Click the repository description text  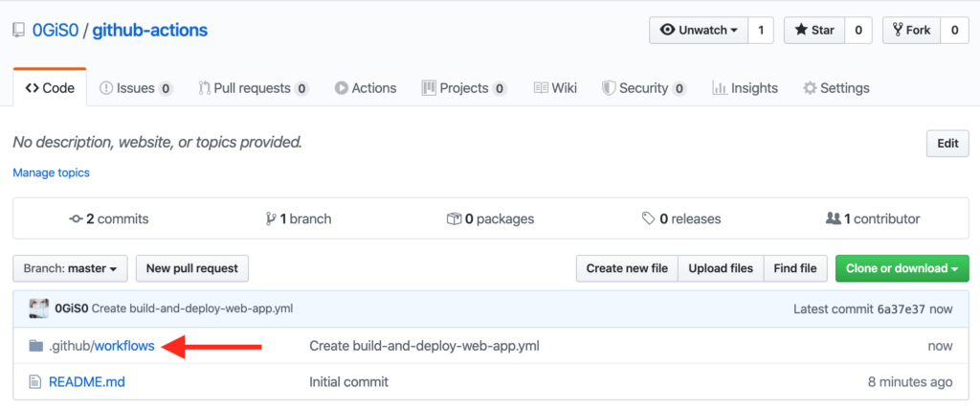(x=158, y=142)
